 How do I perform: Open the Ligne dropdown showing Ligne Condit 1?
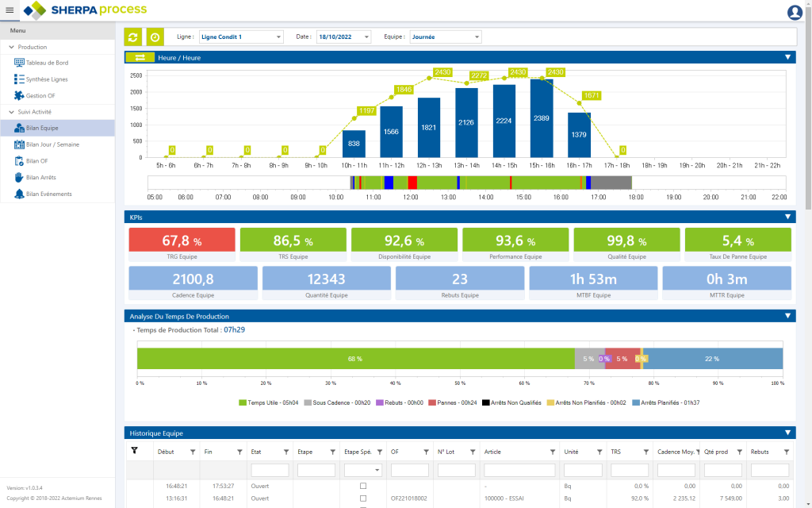click(240, 37)
